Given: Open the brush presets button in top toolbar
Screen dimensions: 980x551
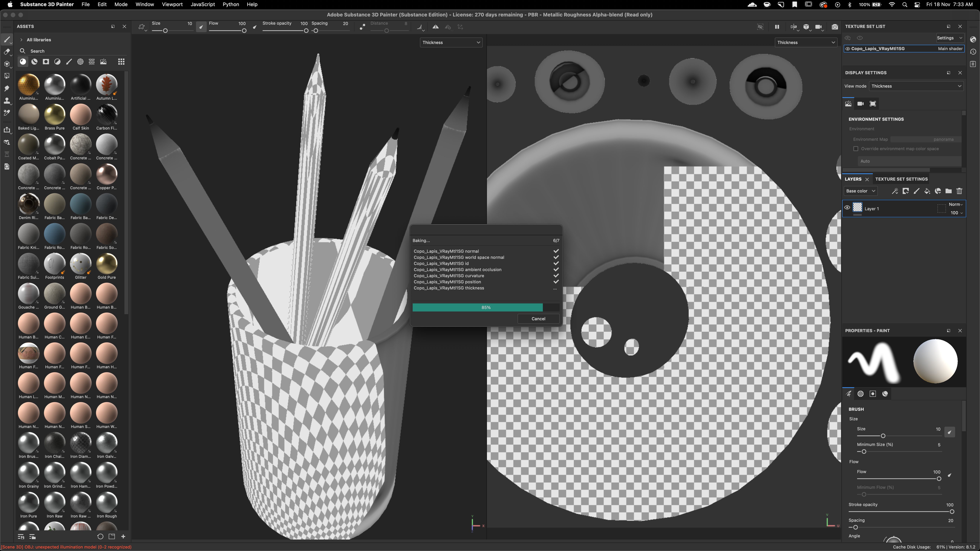Looking at the screenshot, I should click(x=142, y=27).
